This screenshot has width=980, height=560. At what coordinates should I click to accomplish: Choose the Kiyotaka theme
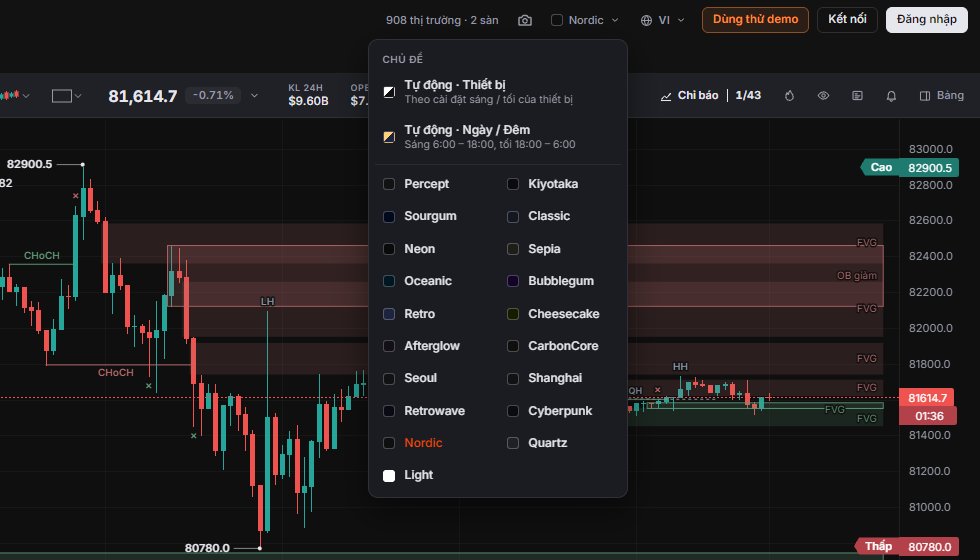542,184
